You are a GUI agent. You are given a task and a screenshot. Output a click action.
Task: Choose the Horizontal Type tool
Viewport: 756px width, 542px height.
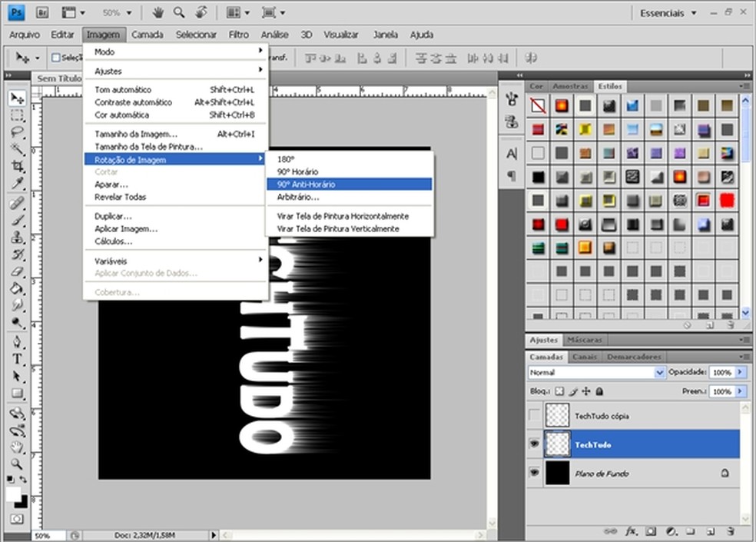17,360
